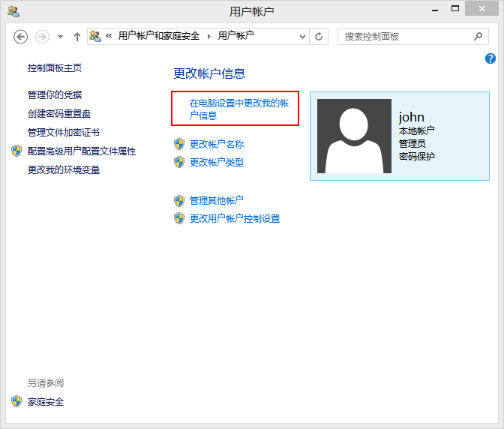Expand the address bar history dropdown
This screenshot has width=504, height=429.
302,37
